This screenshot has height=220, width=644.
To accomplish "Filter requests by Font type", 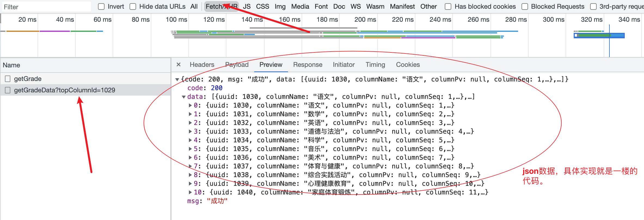I will 321,7.
